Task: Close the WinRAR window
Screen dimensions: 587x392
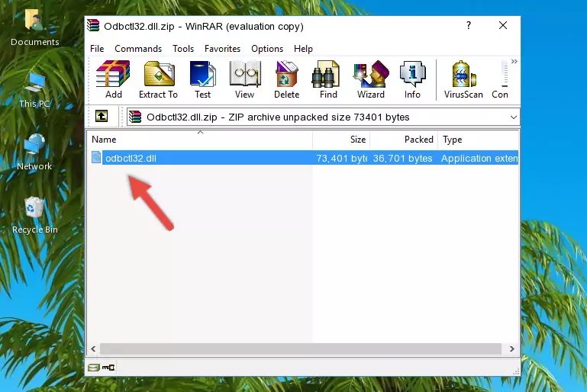Action: tap(503, 25)
